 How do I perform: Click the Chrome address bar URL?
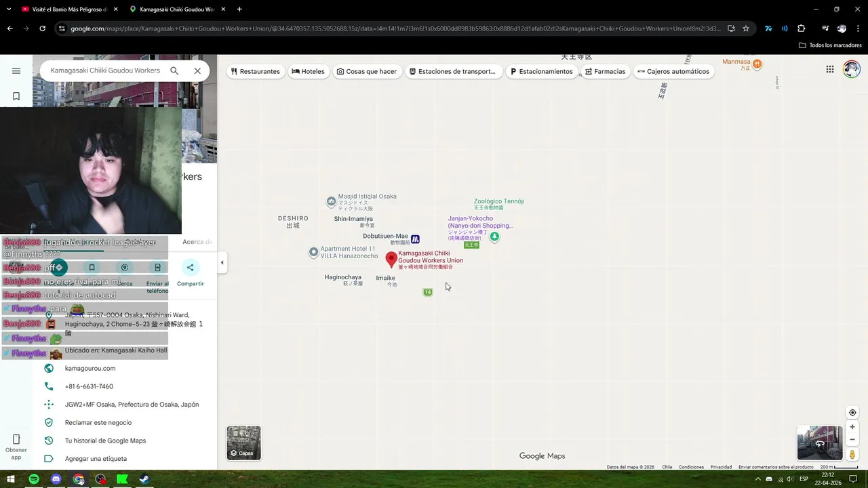[x=395, y=28]
